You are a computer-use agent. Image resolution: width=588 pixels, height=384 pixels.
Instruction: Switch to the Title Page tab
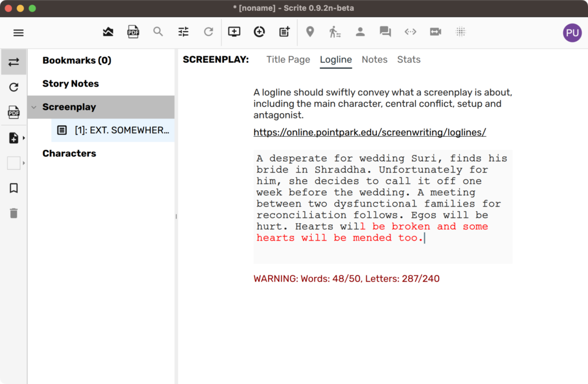(x=288, y=60)
